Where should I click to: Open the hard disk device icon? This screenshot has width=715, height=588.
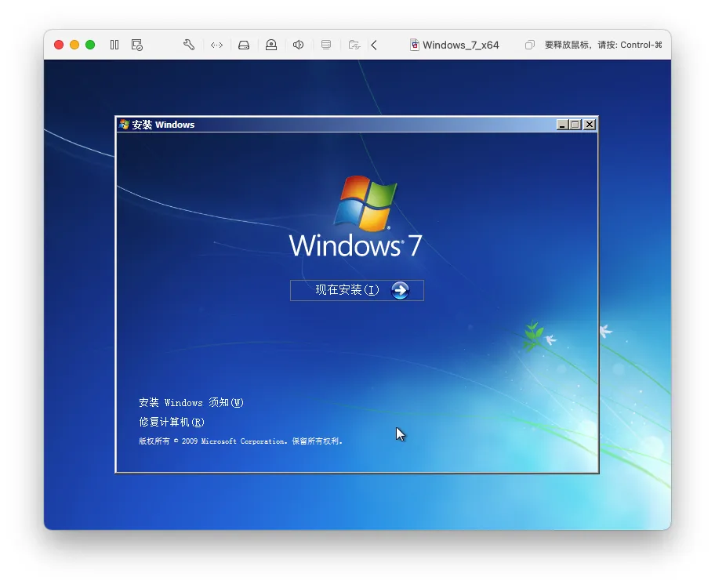click(x=244, y=45)
